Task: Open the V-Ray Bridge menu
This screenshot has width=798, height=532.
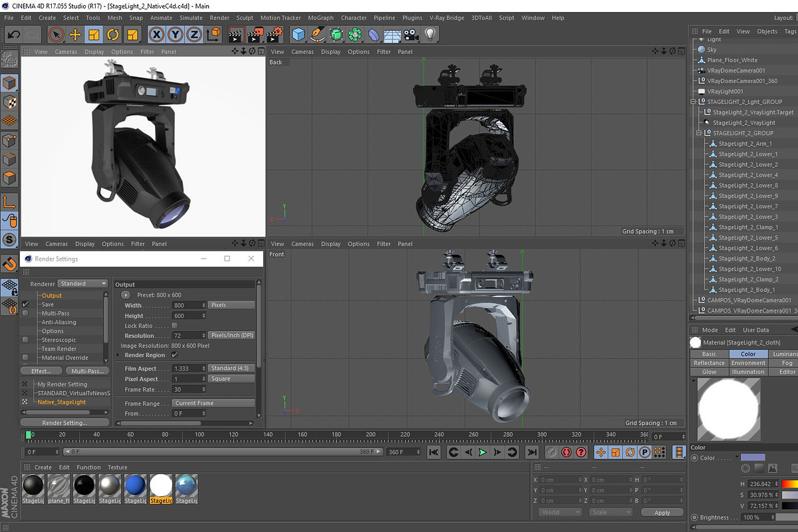Action: click(447, 18)
